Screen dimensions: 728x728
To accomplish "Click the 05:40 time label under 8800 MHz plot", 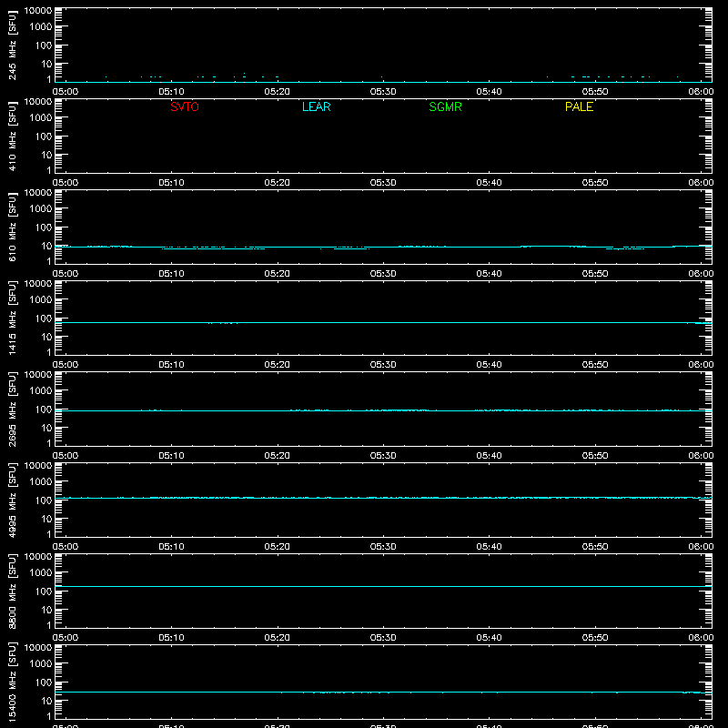I will point(489,638).
